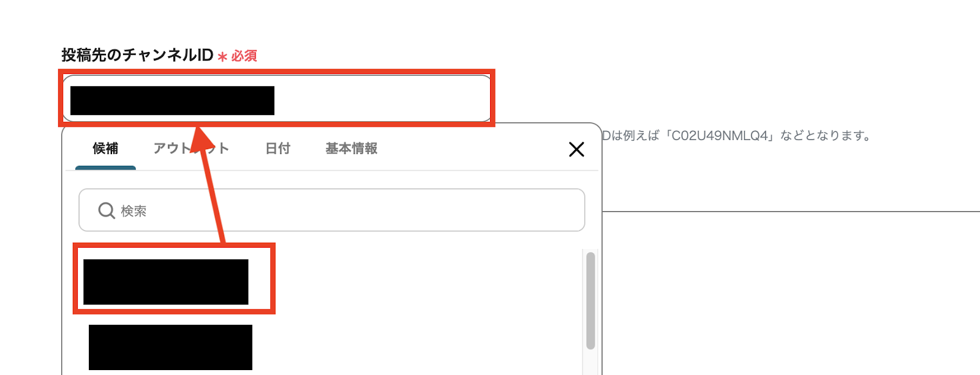Click the blue underline beneath the 候補 tab
The height and width of the screenshot is (375, 980).
(x=105, y=168)
